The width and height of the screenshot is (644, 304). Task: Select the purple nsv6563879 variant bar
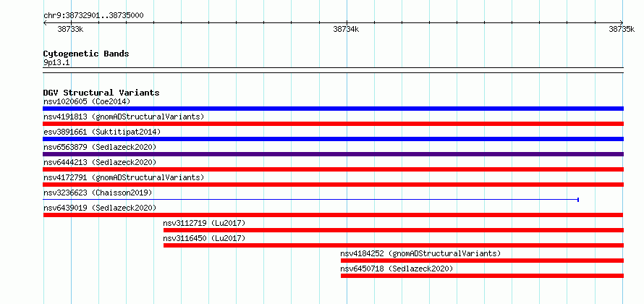click(333, 154)
